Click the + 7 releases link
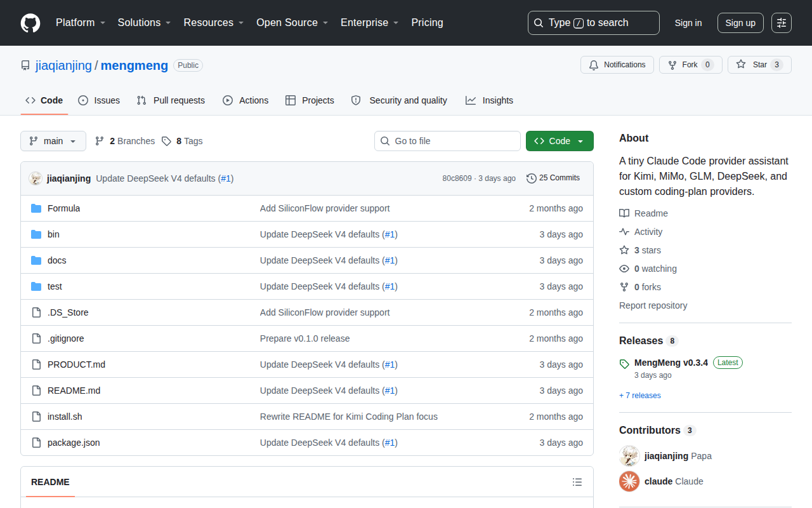The image size is (812, 508). click(640, 396)
